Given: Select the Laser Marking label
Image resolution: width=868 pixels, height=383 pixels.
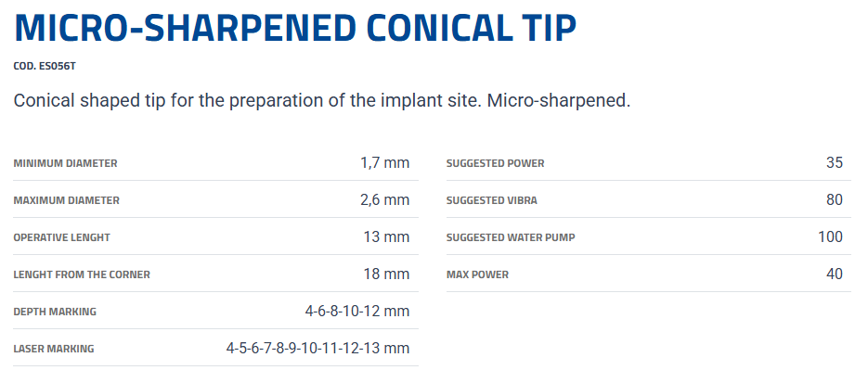Looking at the screenshot, I should (54, 349).
